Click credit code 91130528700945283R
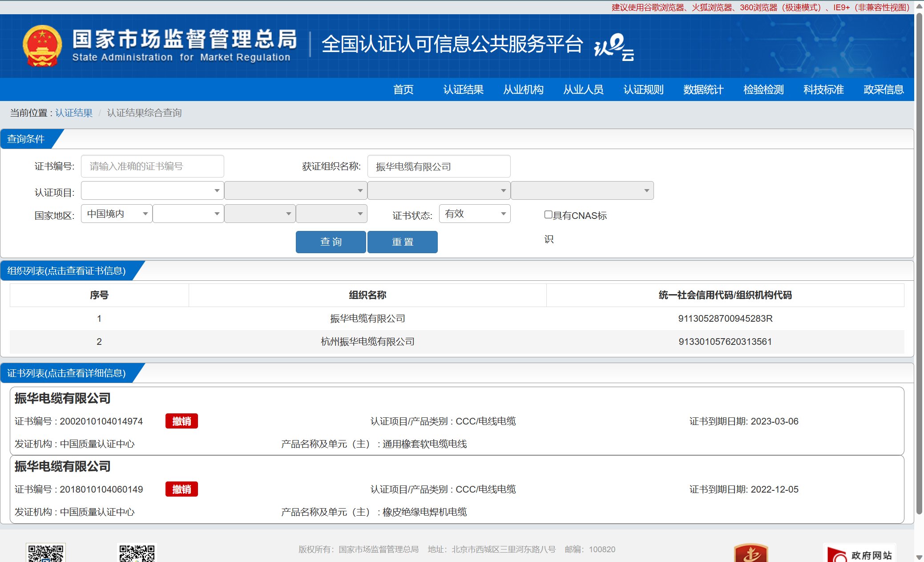924x562 pixels. point(725,319)
